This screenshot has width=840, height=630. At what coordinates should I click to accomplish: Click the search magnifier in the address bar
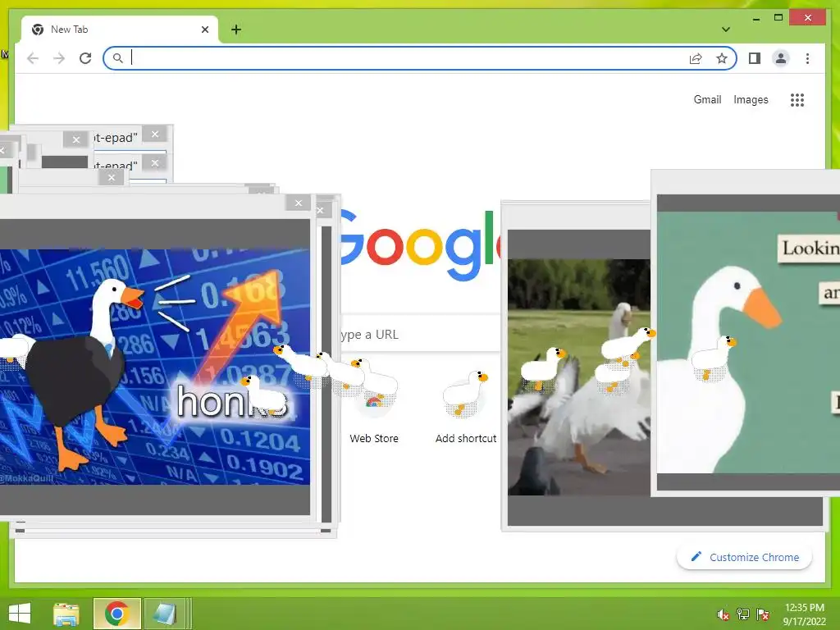118,58
